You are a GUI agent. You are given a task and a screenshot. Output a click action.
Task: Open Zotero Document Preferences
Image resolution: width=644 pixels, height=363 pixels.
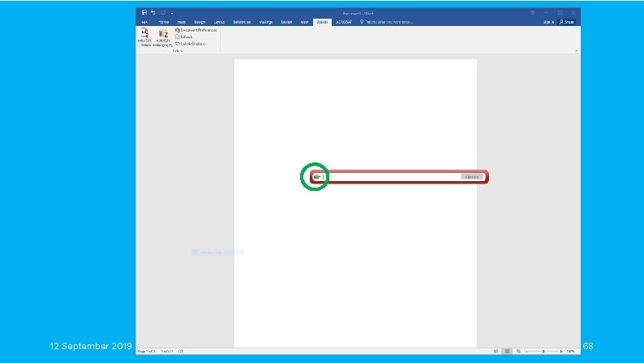coord(196,30)
